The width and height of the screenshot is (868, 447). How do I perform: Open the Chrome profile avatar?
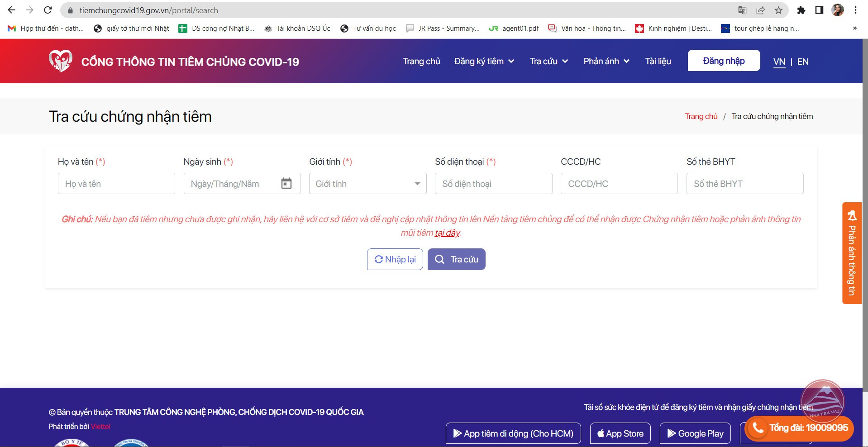(x=837, y=10)
